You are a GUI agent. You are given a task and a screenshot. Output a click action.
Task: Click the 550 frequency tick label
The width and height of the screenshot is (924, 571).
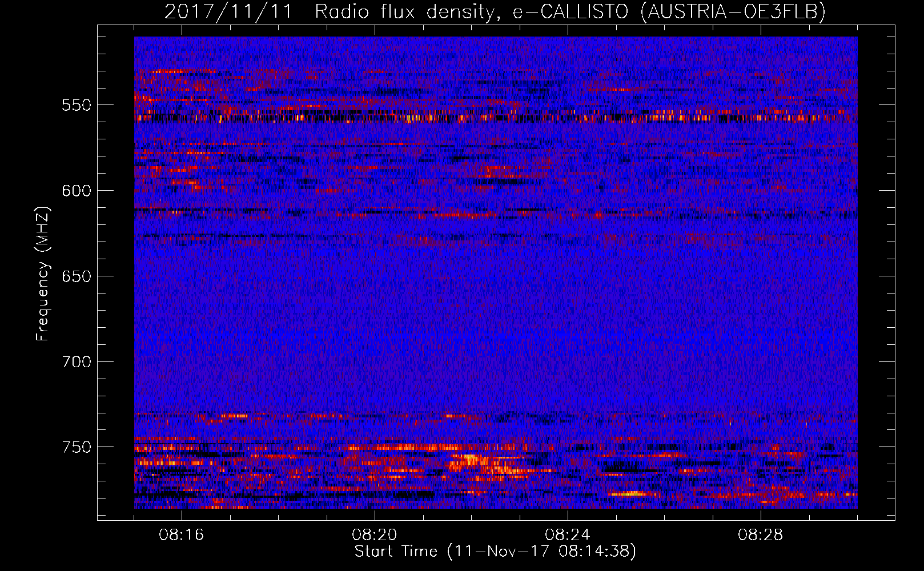pyautogui.click(x=77, y=105)
